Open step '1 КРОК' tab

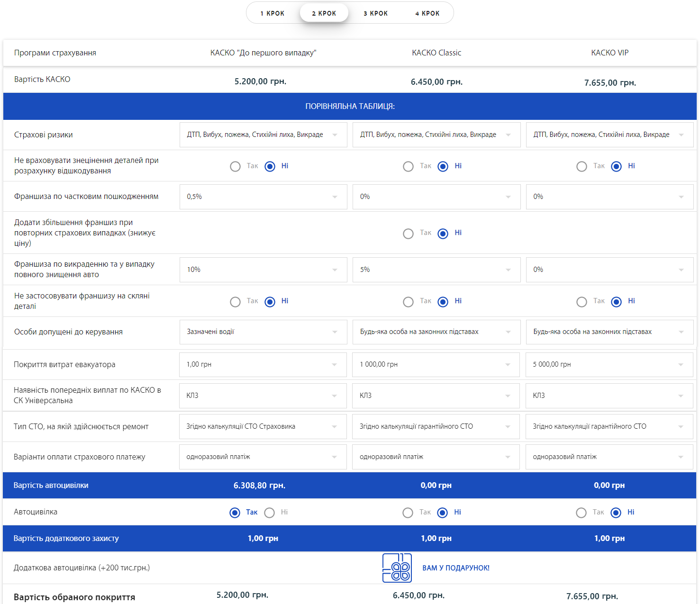point(273,13)
